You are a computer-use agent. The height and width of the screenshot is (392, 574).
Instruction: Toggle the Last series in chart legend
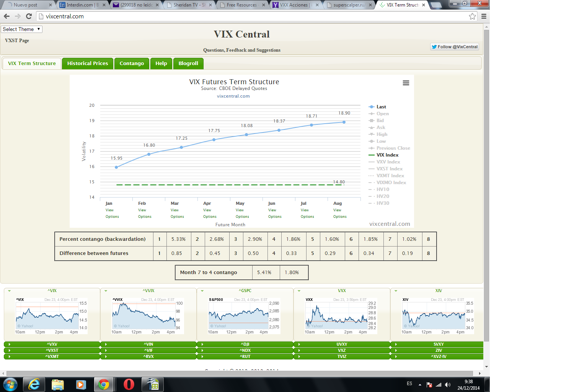[x=377, y=107]
